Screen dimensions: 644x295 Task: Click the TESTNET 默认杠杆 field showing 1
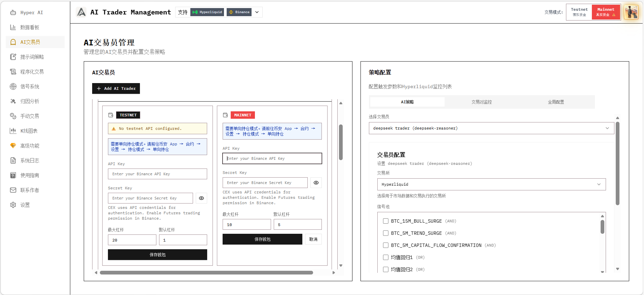pyautogui.click(x=183, y=240)
